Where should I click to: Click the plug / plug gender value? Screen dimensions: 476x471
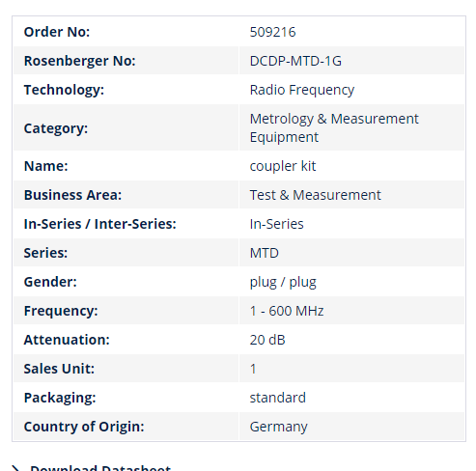point(283,283)
